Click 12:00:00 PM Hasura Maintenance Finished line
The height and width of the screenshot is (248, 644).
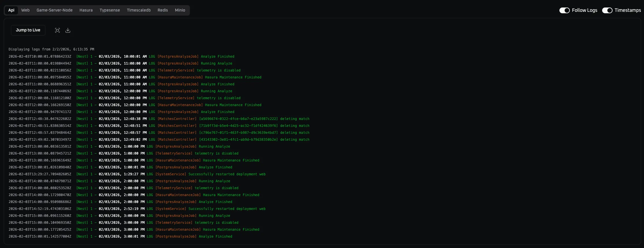(x=135, y=105)
